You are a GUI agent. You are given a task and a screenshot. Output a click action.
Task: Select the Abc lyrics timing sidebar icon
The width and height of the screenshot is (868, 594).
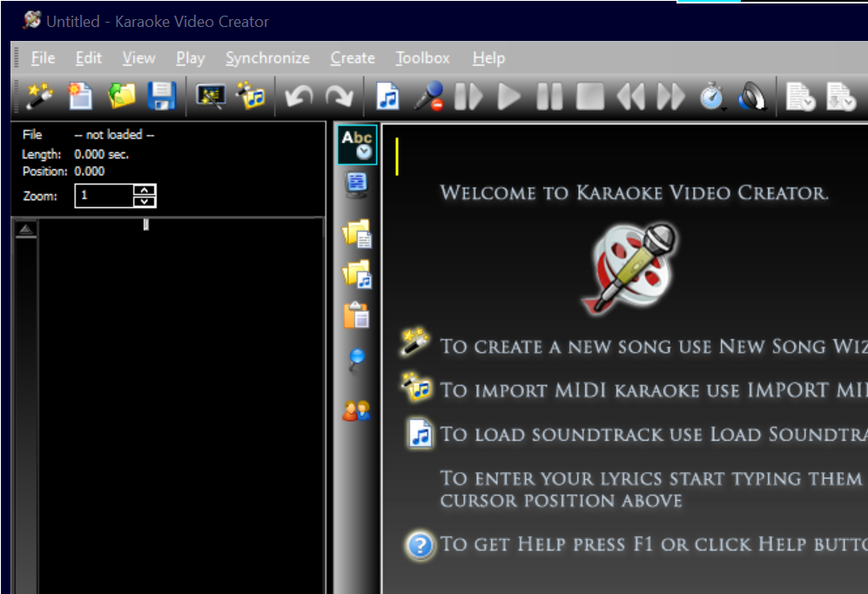pyautogui.click(x=357, y=145)
